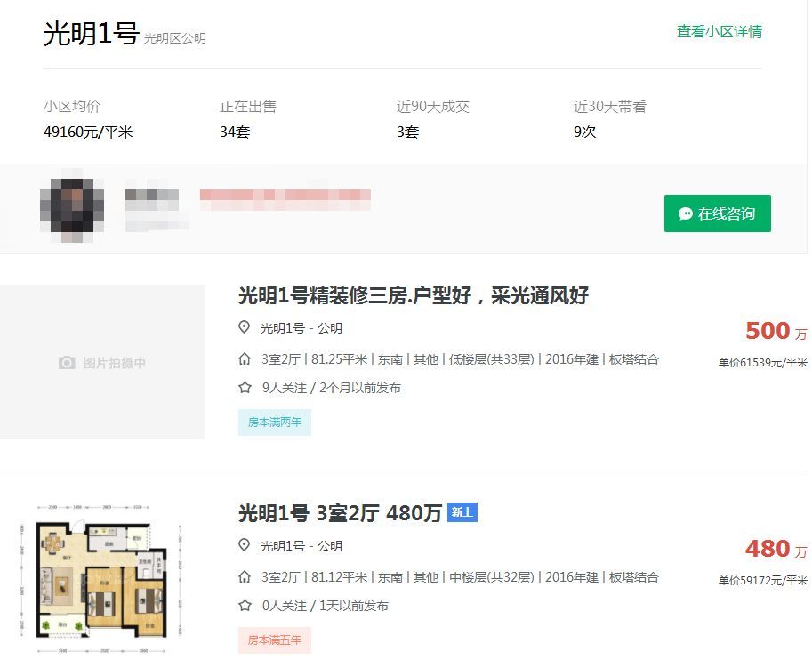Click the house icon beside 81.25平米 details
The height and width of the screenshot is (660, 812).
point(245,359)
